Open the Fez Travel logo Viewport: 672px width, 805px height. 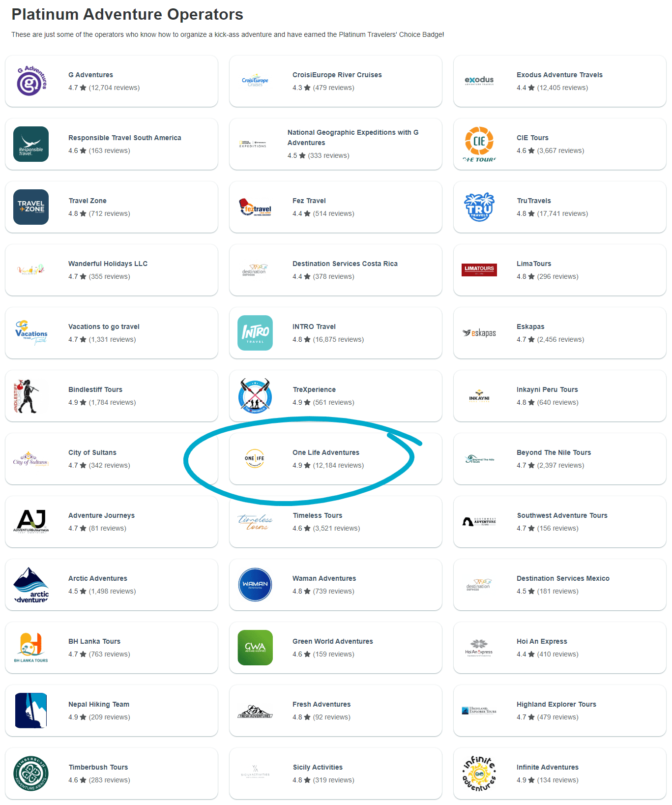[x=255, y=207]
